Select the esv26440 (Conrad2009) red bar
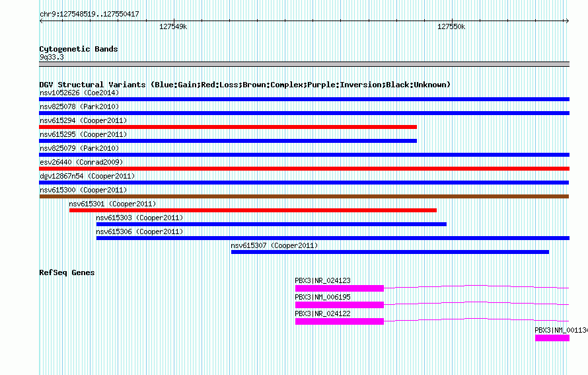 point(304,169)
